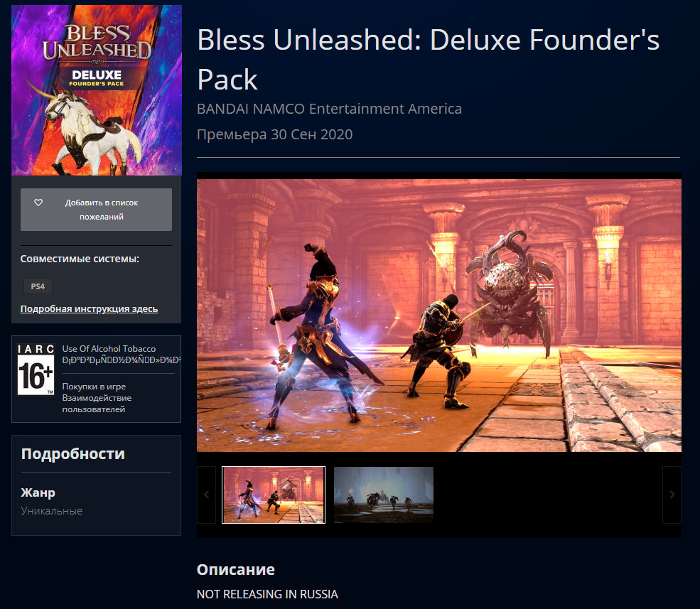Click the Совместимые системы label
This screenshot has height=609, width=700.
[80, 259]
